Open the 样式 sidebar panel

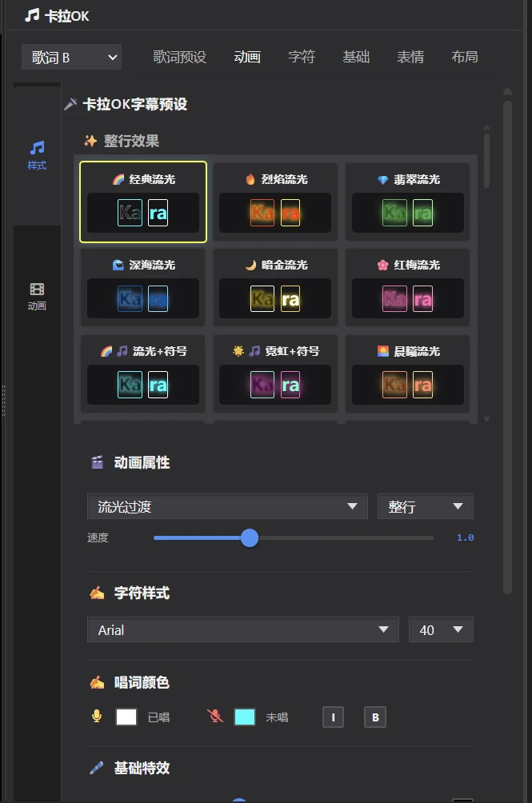tap(37, 155)
